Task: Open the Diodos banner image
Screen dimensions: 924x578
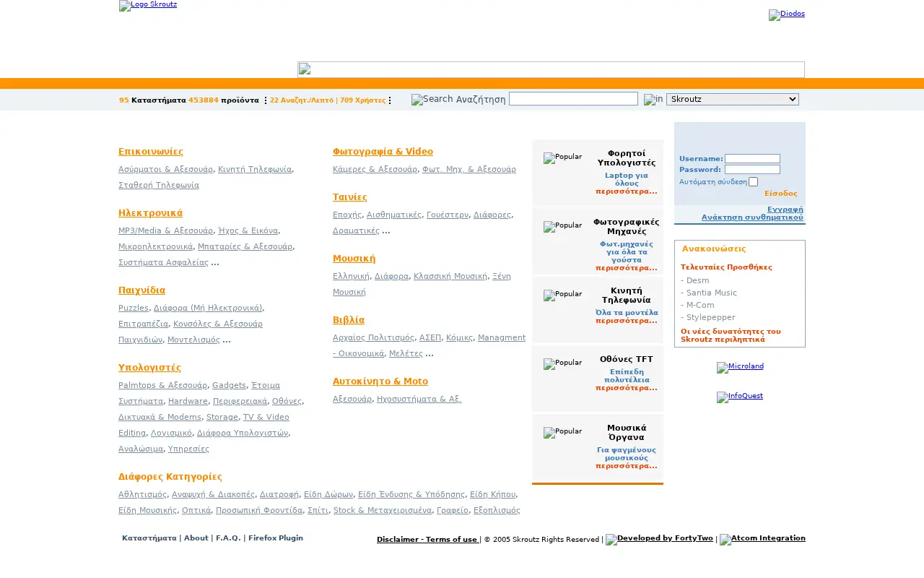Action: coord(787,14)
